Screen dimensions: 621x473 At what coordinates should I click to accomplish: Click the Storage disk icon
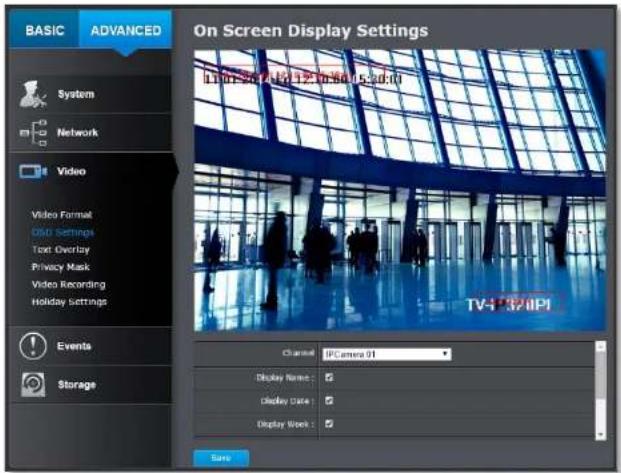(33, 384)
